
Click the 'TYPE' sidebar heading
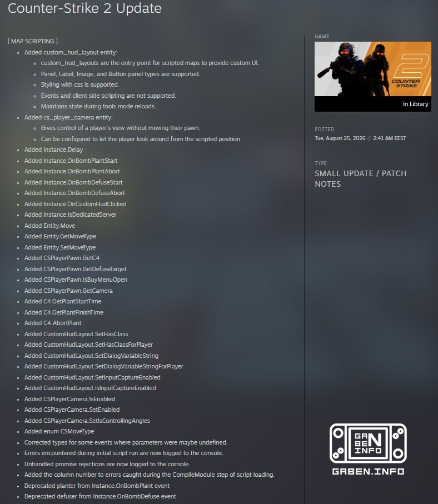click(321, 163)
